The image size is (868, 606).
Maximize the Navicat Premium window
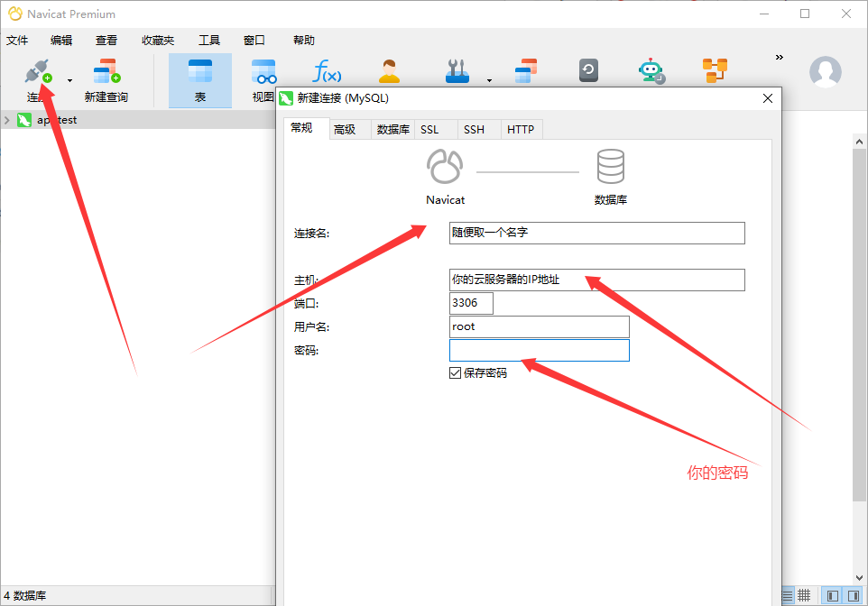coord(805,14)
